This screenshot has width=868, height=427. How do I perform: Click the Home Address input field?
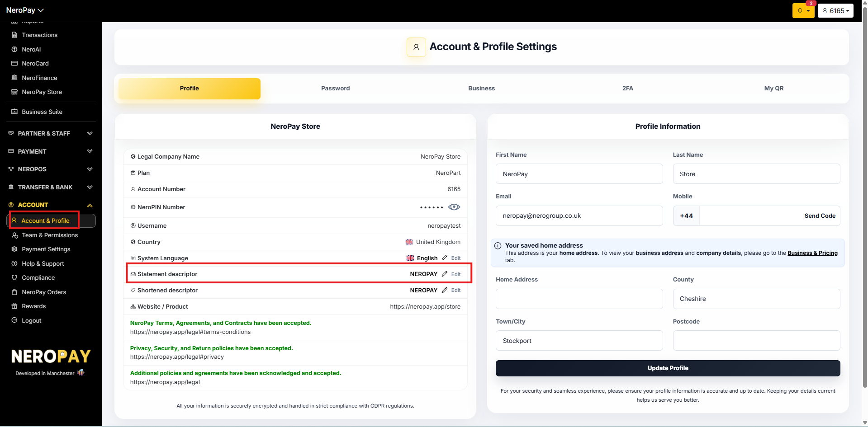(579, 299)
